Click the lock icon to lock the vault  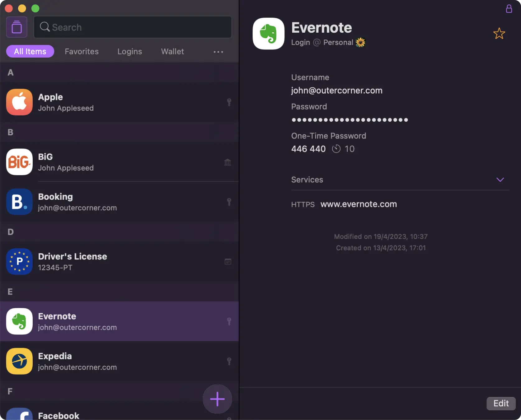pos(509,8)
